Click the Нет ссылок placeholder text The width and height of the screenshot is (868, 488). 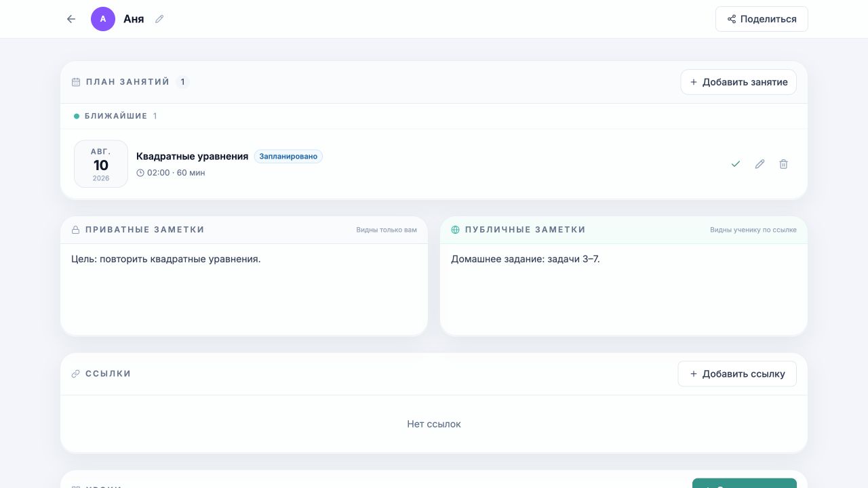[x=434, y=424]
